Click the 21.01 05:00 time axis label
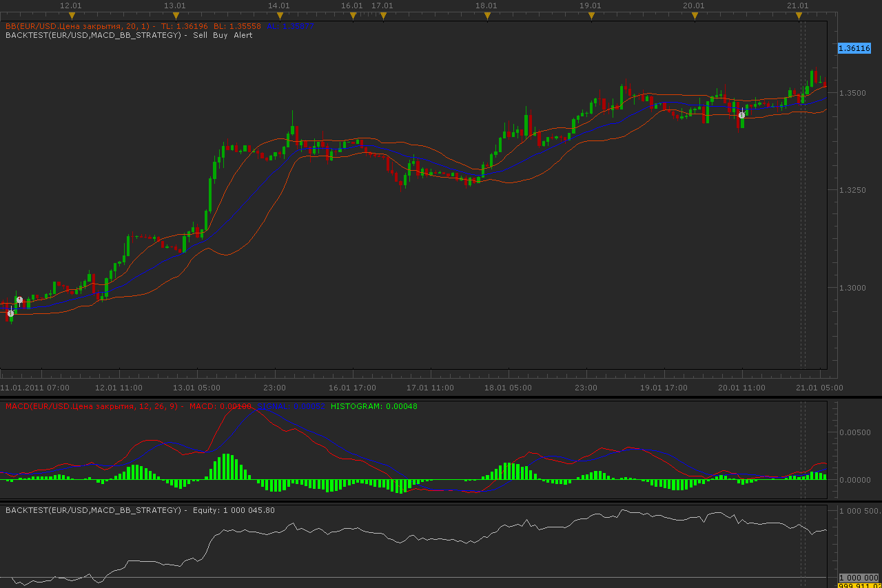 coord(819,388)
